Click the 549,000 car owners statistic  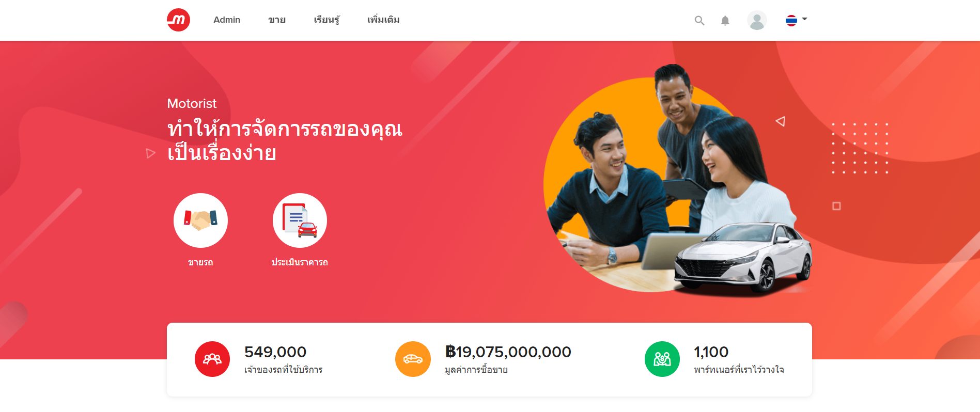click(x=275, y=352)
